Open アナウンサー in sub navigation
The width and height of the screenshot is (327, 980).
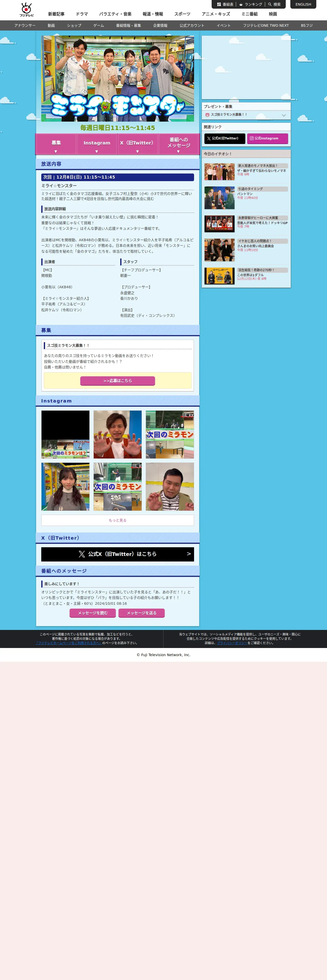pyautogui.click(x=25, y=25)
